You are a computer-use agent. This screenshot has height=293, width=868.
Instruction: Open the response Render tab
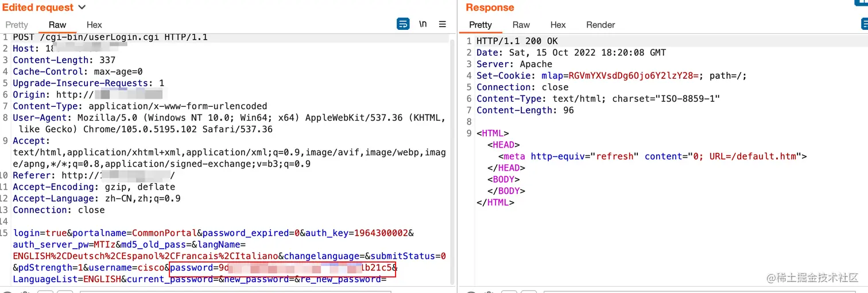(600, 25)
